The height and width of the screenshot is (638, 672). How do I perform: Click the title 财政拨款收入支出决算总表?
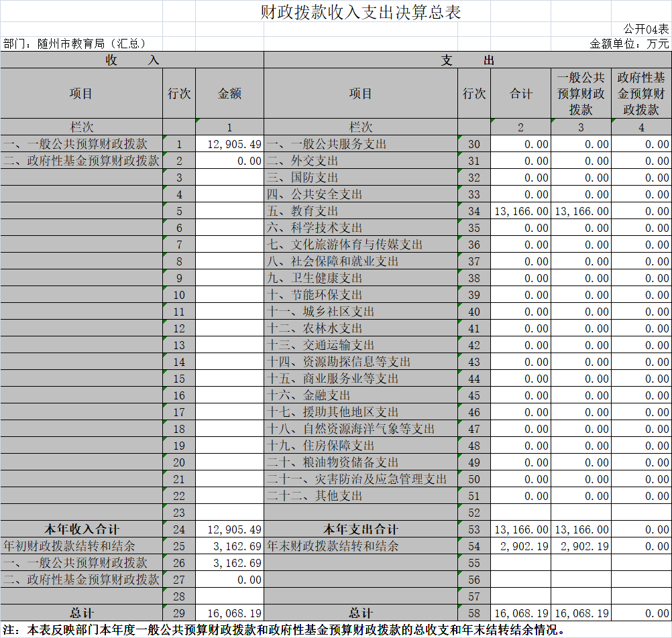[360, 12]
